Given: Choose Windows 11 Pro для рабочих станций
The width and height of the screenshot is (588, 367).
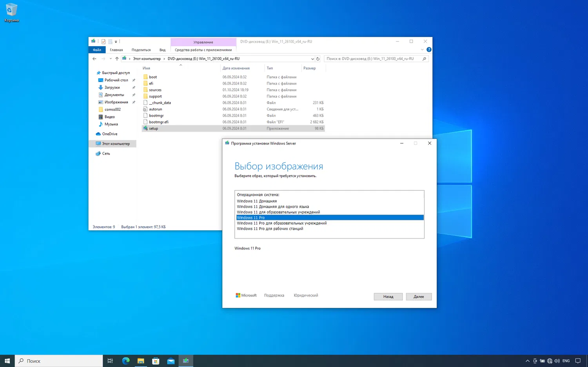Looking at the screenshot, I should coord(330,229).
